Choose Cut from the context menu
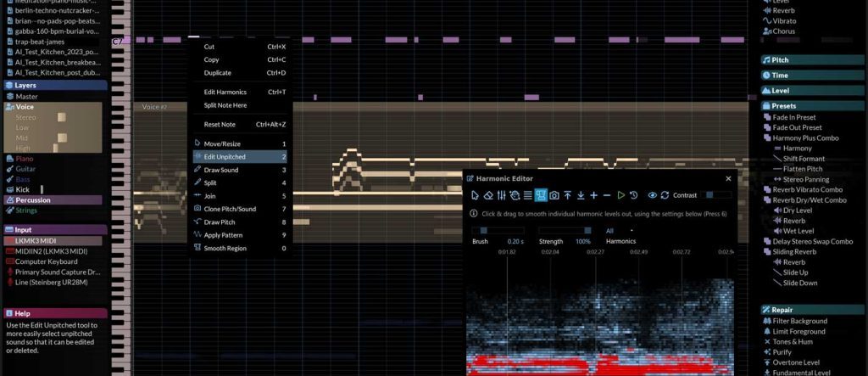The height and width of the screenshot is (376, 868). [240, 47]
